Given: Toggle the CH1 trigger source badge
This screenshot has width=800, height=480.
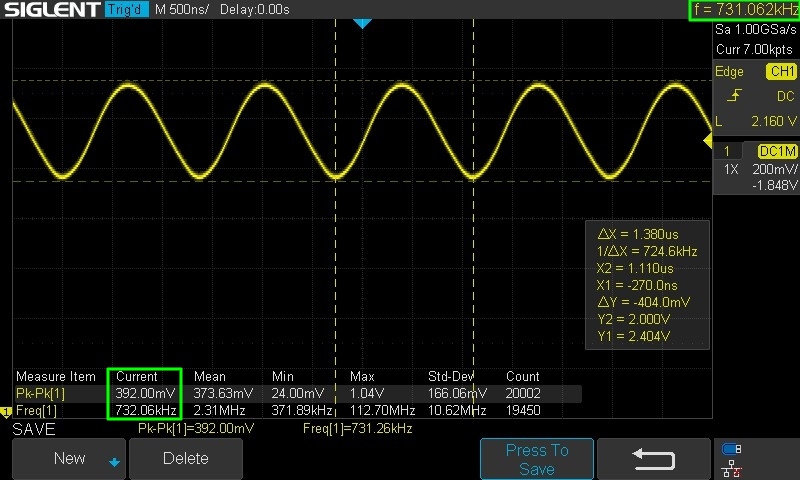Looking at the screenshot, I should [x=780, y=72].
